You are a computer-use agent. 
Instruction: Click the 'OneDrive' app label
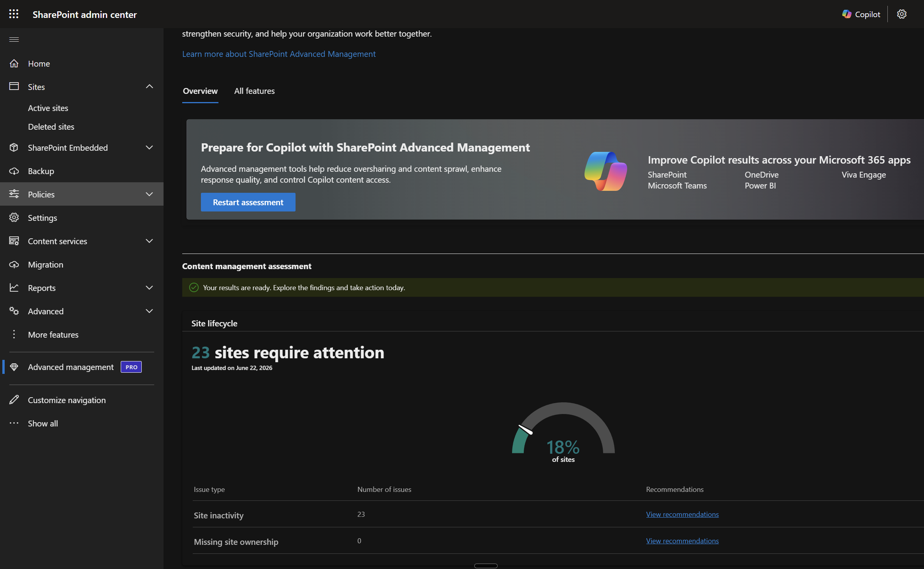point(762,174)
